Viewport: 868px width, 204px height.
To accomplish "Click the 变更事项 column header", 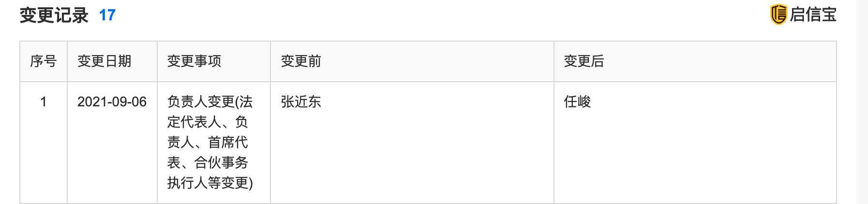I will click(194, 61).
